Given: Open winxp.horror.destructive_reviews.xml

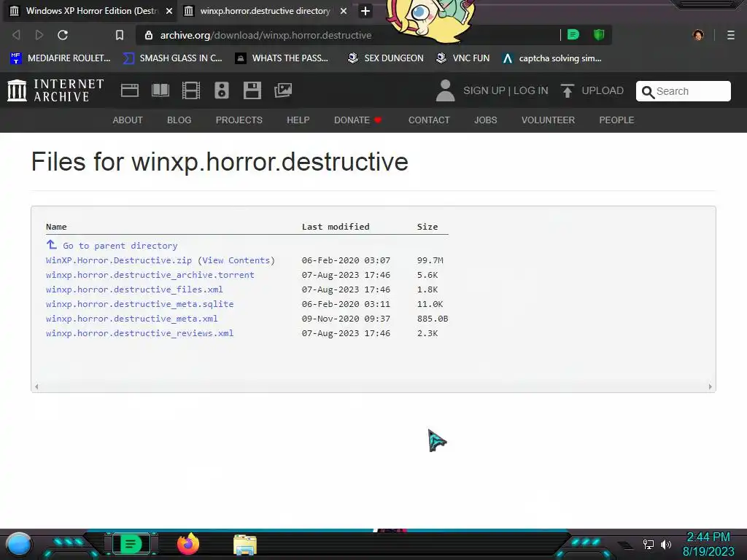Looking at the screenshot, I should point(139,333).
